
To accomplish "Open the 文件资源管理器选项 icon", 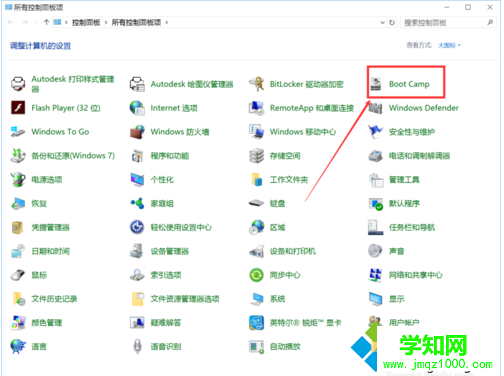I will tap(137, 299).
